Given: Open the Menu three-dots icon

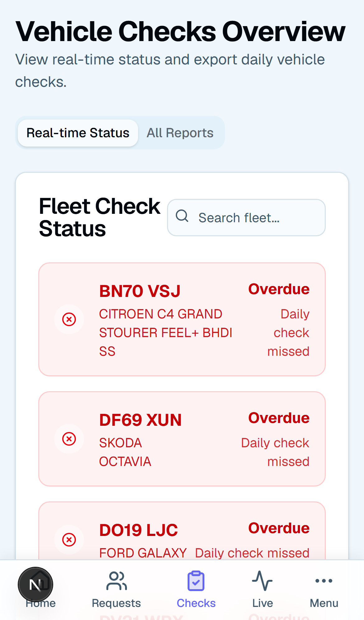Looking at the screenshot, I should 324,581.
